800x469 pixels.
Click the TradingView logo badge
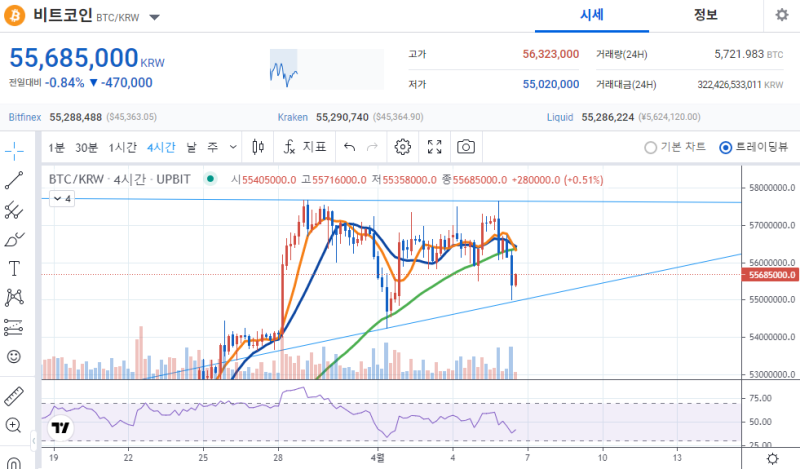pos(61,428)
